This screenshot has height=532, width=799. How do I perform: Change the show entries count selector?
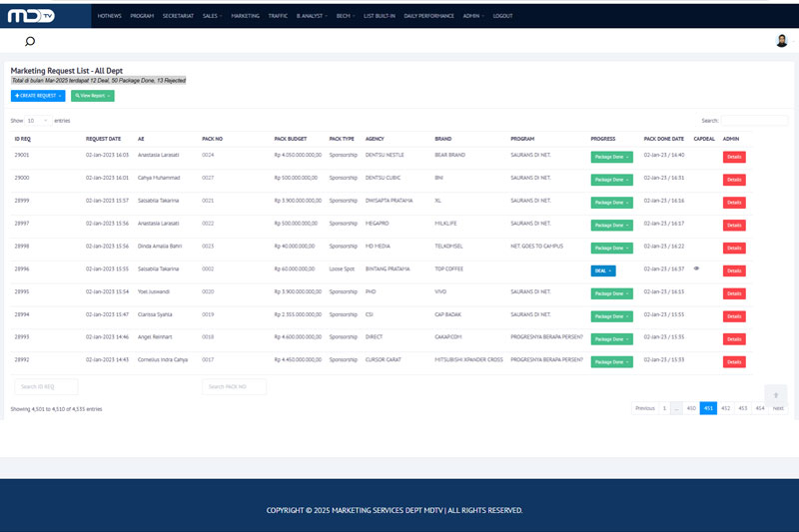tap(38, 120)
